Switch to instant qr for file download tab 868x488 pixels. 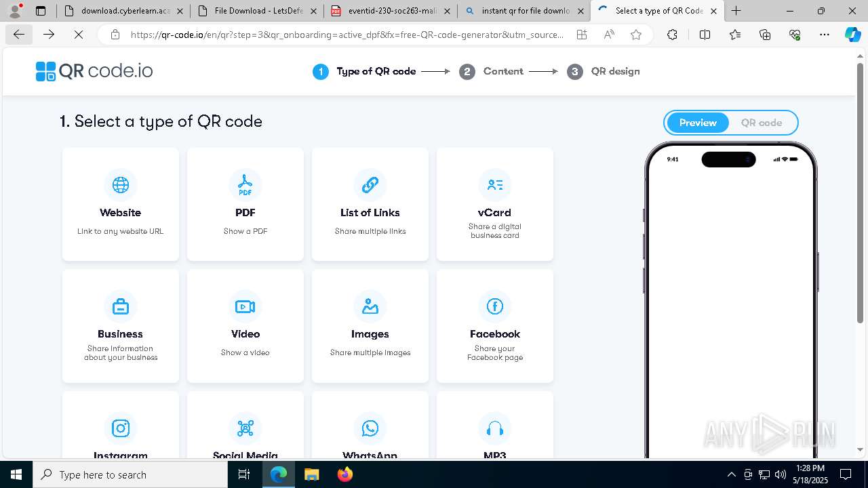pyautogui.click(x=524, y=11)
